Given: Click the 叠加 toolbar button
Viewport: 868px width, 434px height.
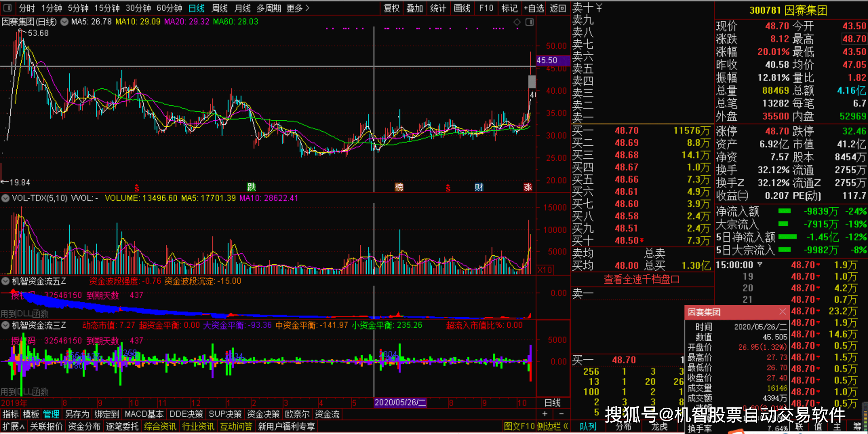Looking at the screenshot, I should tap(415, 8).
